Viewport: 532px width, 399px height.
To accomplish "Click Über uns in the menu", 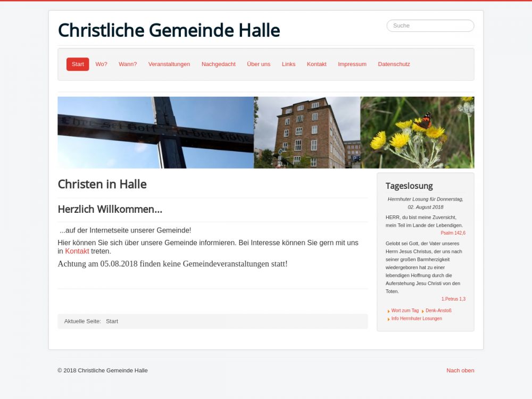I will point(259,64).
